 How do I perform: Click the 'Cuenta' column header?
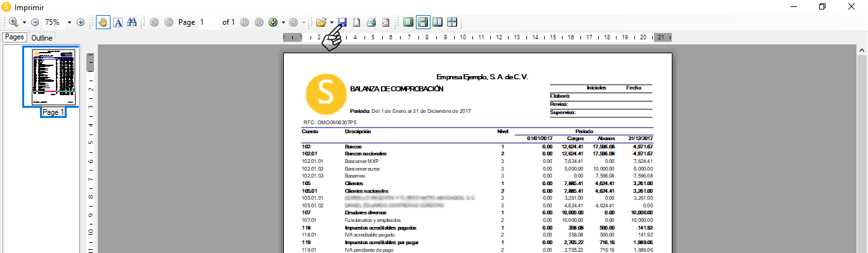tap(310, 132)
